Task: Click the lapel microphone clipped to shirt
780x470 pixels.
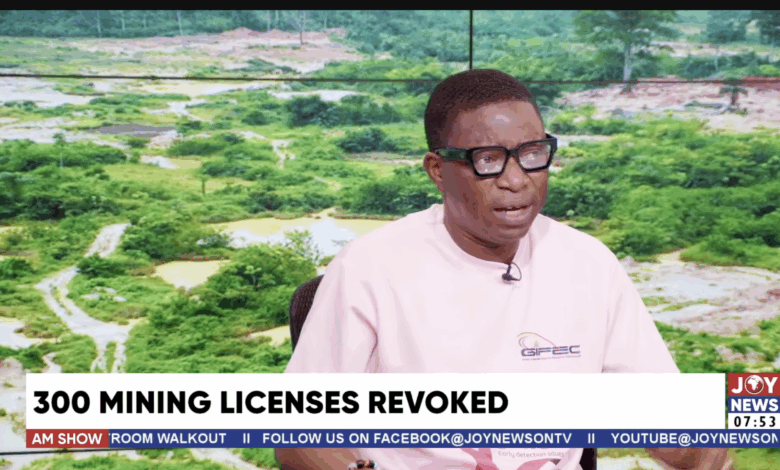Action: point(511,272)
